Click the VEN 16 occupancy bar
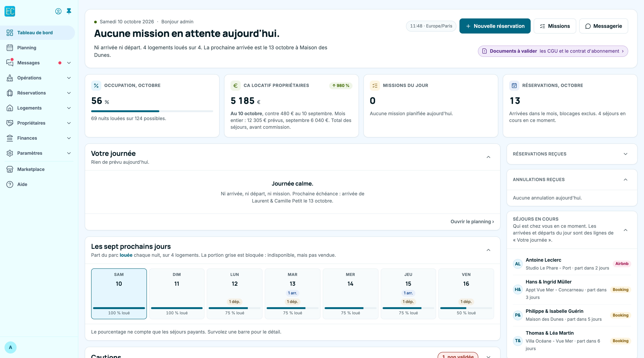This screenshot has width=644, height=358. (466, 308)
